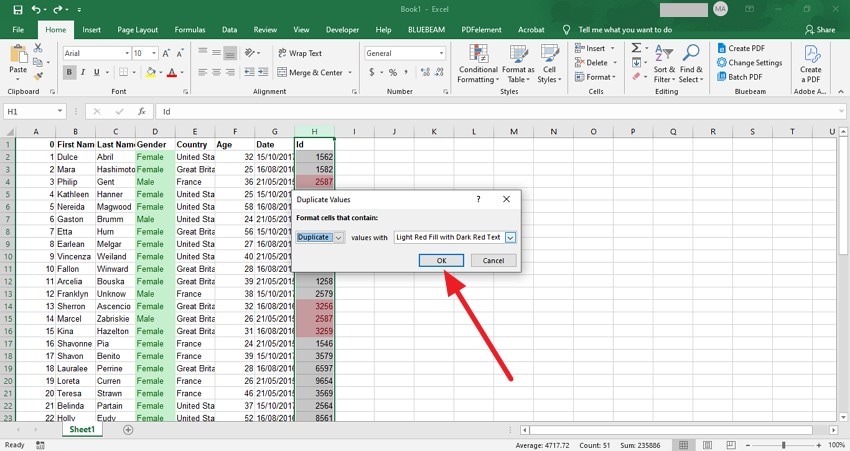The height and width of the screenshot is (451, 850).
Task: Toggle Middle Align button
Action: coord(216,53)
